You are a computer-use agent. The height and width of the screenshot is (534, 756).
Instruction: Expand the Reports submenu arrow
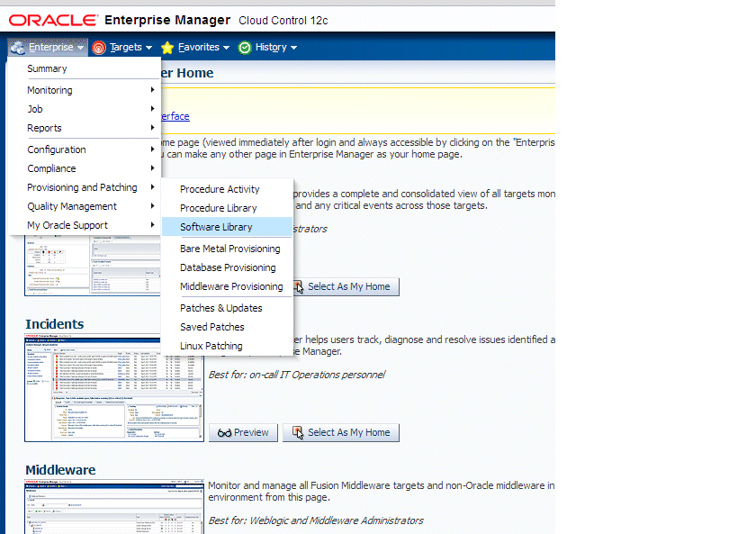(x=152, y=127)
